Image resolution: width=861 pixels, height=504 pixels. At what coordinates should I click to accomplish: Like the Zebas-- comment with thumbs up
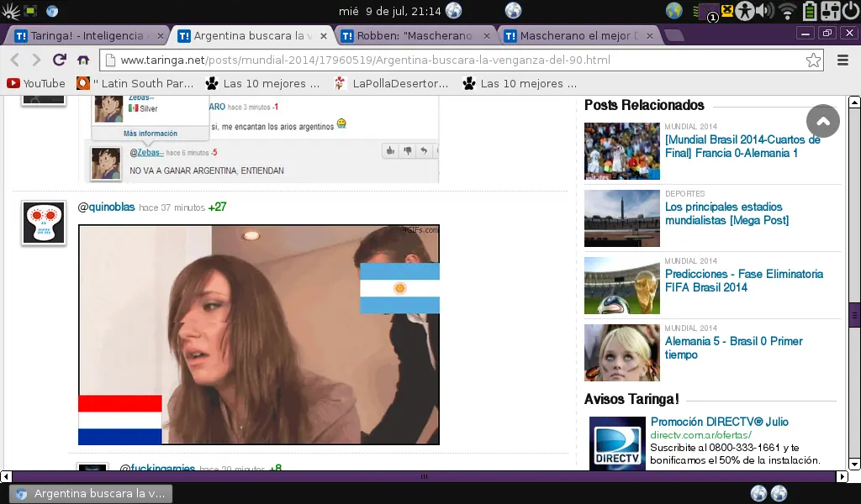(x=390, y=150)
